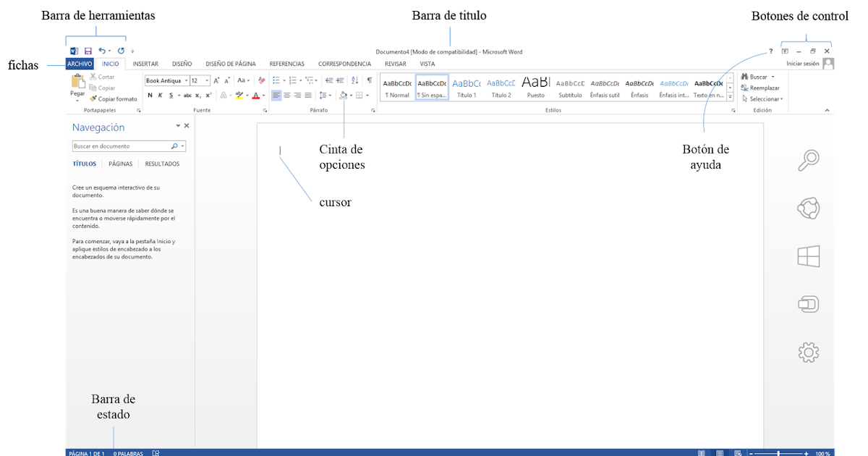Open the font size dropdown
The image size is (868, 456).
point(206,80)
